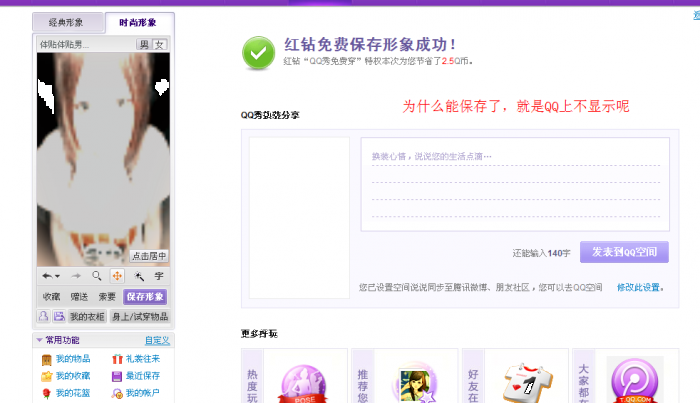The height and width of the screenshot is (403, 700).
Task: Open the 修改此设置 link
Action: [x=638, y=287]
